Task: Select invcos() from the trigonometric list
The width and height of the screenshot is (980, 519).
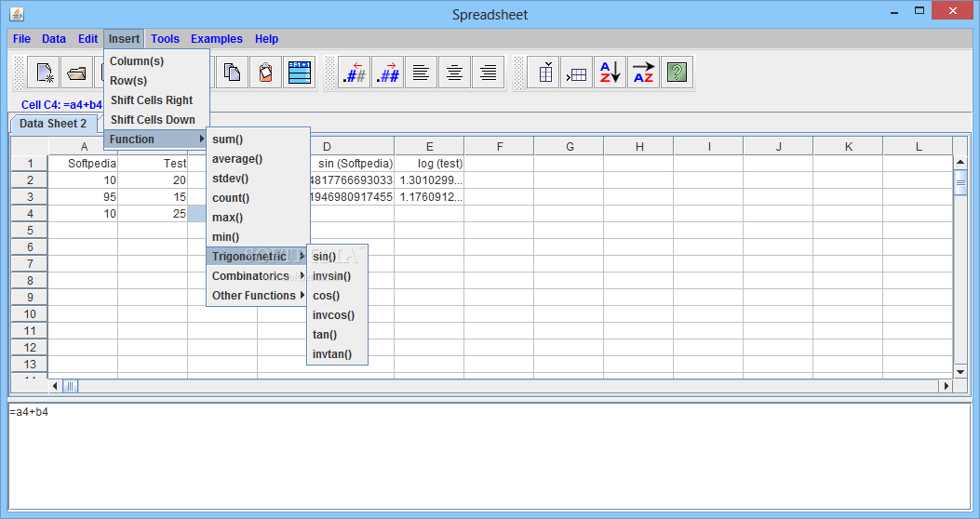Action: (x=334, y=315)
